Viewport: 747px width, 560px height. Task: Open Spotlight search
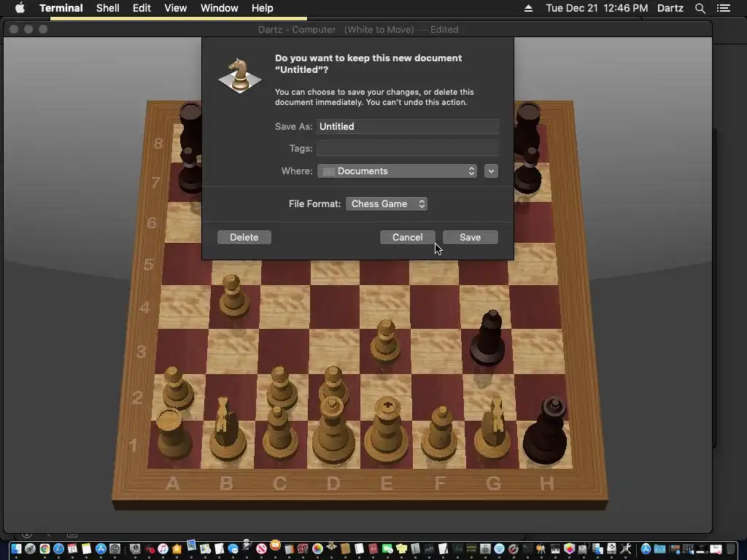[x=700, y=8]
